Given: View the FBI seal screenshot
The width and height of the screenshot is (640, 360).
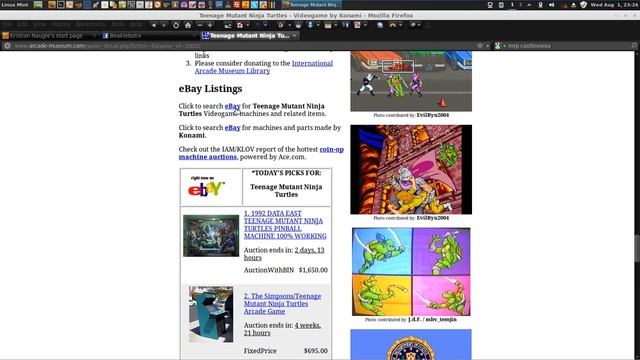Looking at the screenshot, I should pyautogui.click(x=411, y=344).
